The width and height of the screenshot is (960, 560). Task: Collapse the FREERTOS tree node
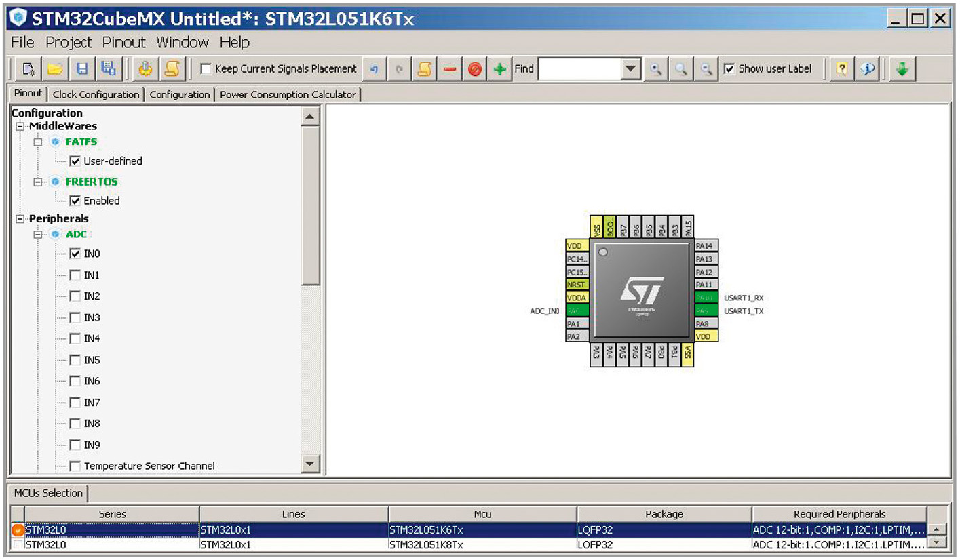point(39,182)
